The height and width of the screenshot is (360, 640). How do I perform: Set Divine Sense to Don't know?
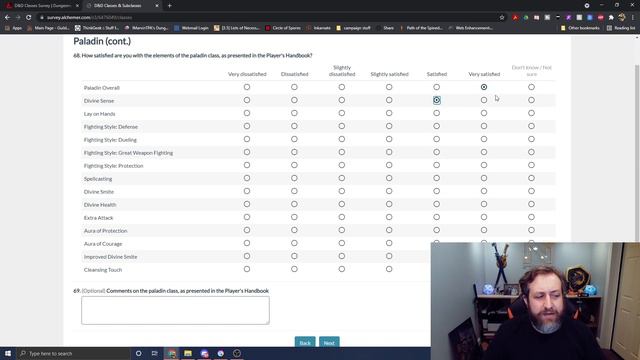tap(531, 100)
